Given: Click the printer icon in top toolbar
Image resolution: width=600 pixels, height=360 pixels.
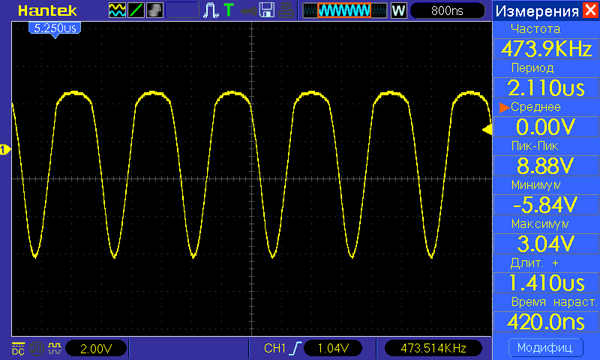Looking at the screenshot, I should click(286, 10).
